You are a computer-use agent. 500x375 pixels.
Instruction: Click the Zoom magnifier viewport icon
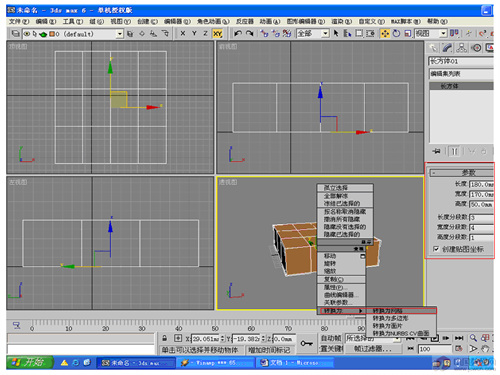tap(473, 338)
